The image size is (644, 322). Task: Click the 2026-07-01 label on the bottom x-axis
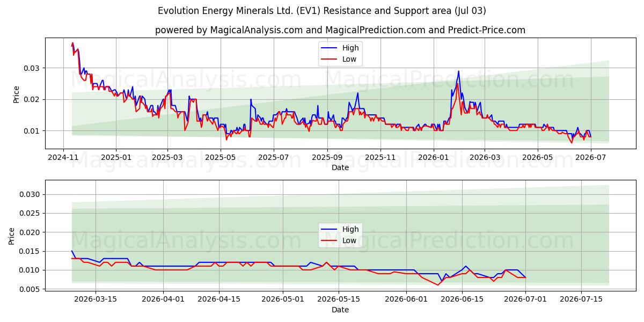[526, 299]
